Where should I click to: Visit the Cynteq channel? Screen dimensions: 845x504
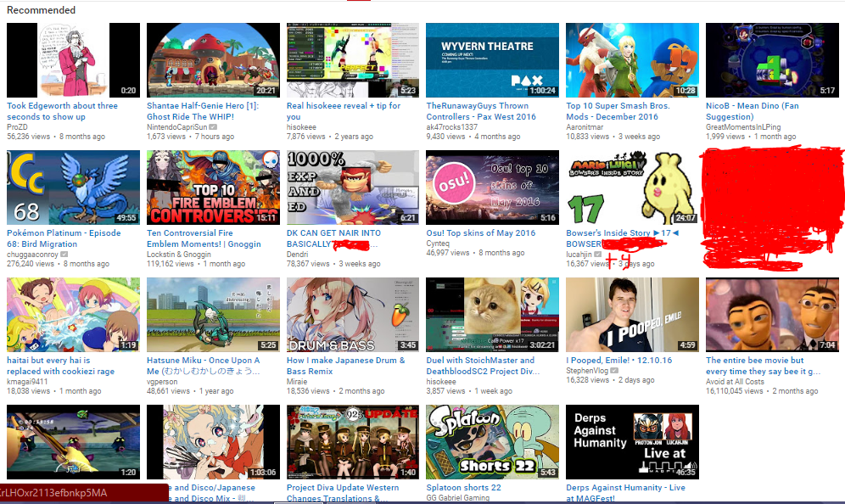(x=438, y=244)
